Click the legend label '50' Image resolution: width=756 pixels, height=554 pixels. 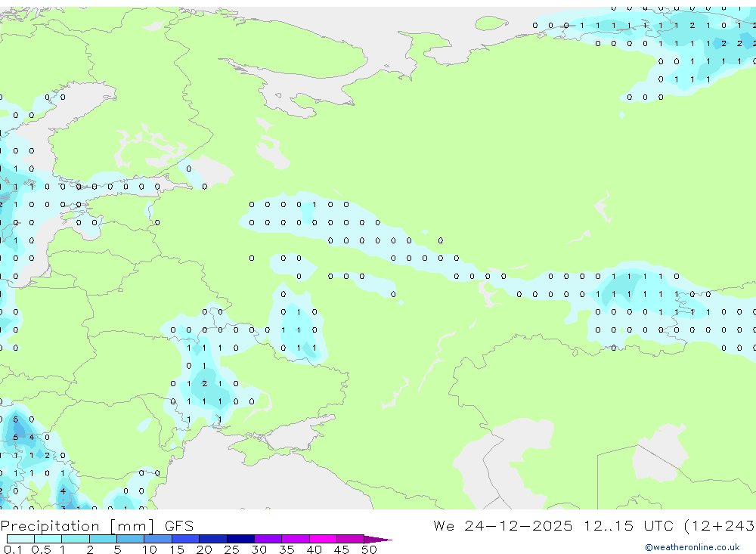point(369,549)
